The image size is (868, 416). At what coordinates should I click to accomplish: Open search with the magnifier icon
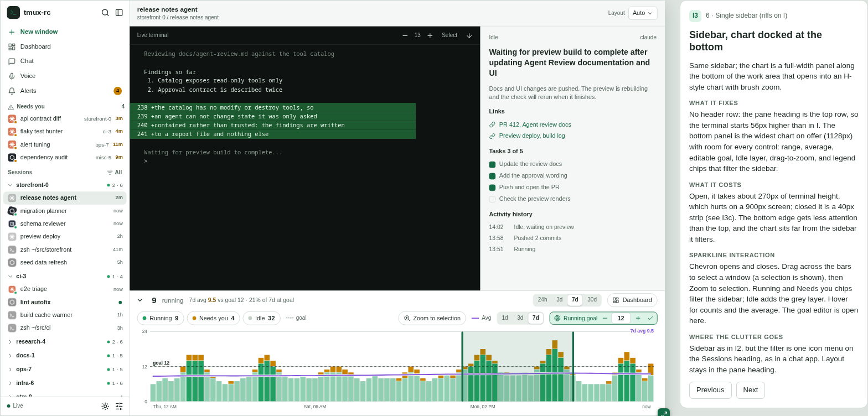(x=105, y=13)
